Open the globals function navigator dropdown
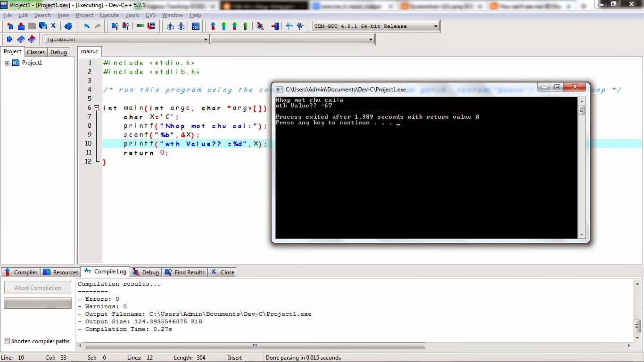644x362 pixels. click(206, 40)
